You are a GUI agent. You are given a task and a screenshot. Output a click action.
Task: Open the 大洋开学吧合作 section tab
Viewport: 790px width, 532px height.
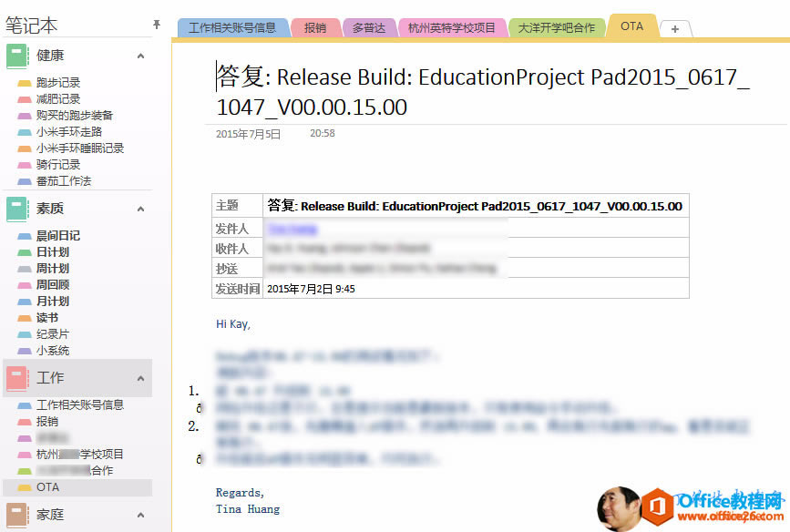pos(556,27)
